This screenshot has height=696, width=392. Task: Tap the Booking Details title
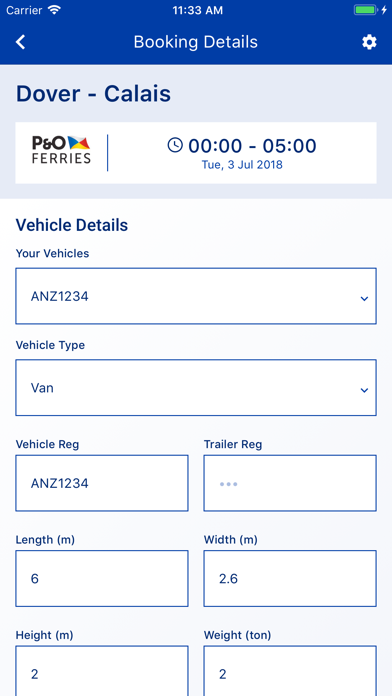(196, 42)
